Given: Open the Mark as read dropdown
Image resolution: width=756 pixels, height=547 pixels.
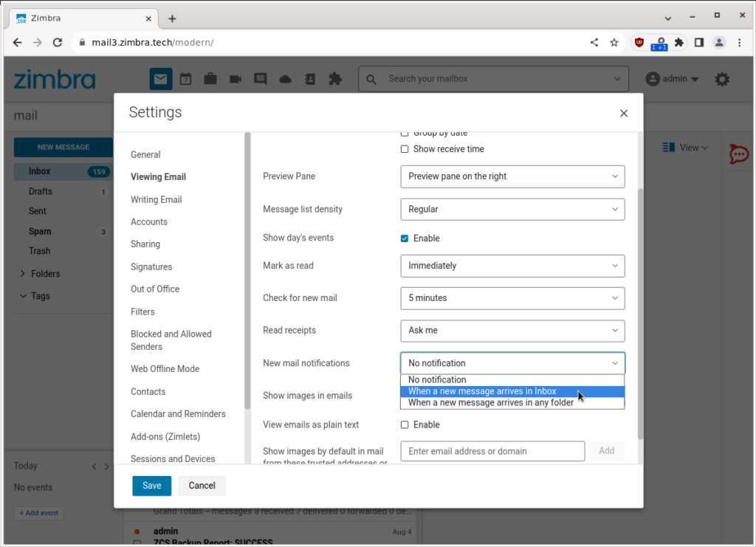Looking at the screenshot, I should click(x=512, y=266).
